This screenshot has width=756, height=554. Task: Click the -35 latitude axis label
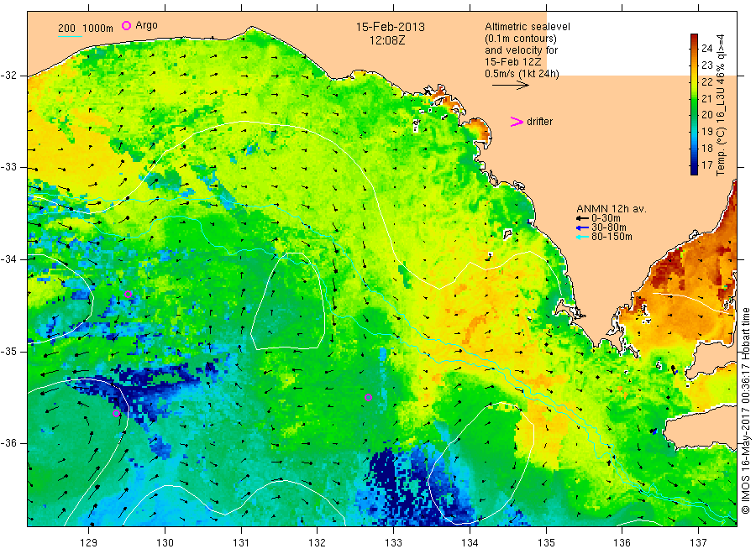point(8,352)
